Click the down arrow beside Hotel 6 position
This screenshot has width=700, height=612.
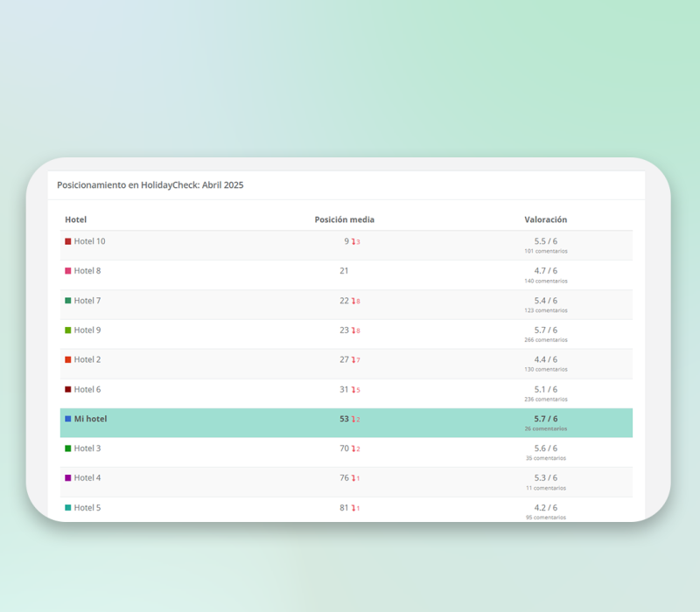(x=353, y=390)
